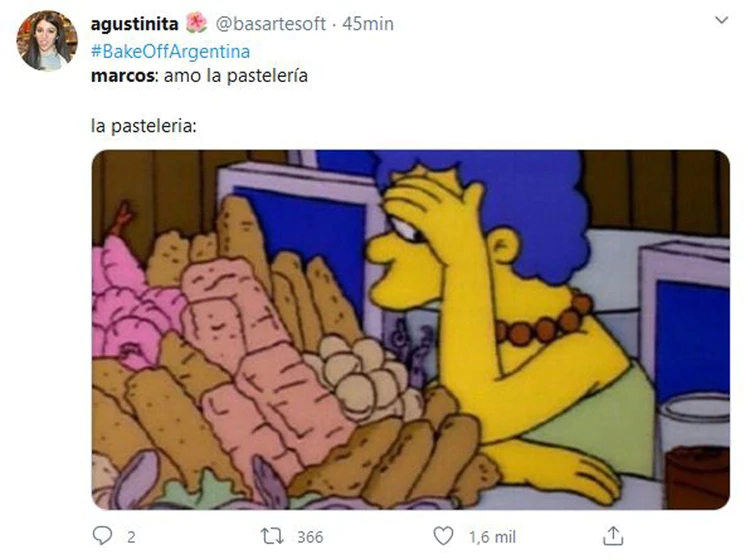Click the reply count of 2

point(131,537)
